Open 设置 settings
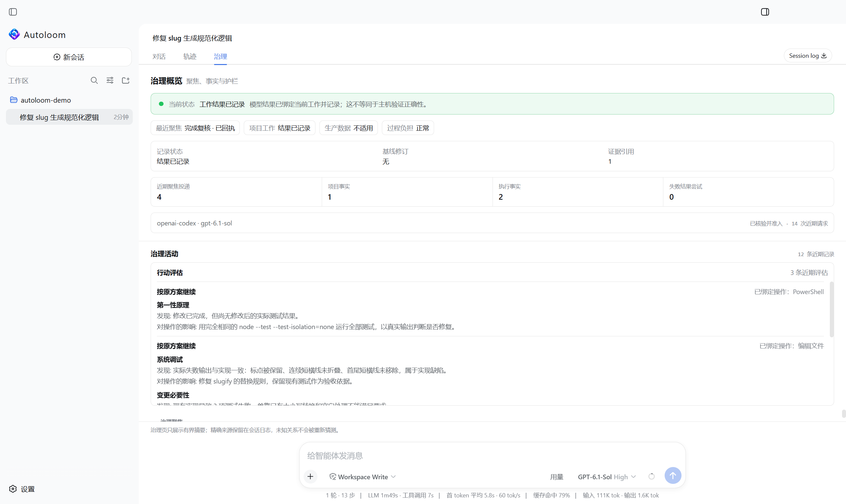This screenshot has width=846, height=504. click(x=22, y=489)
